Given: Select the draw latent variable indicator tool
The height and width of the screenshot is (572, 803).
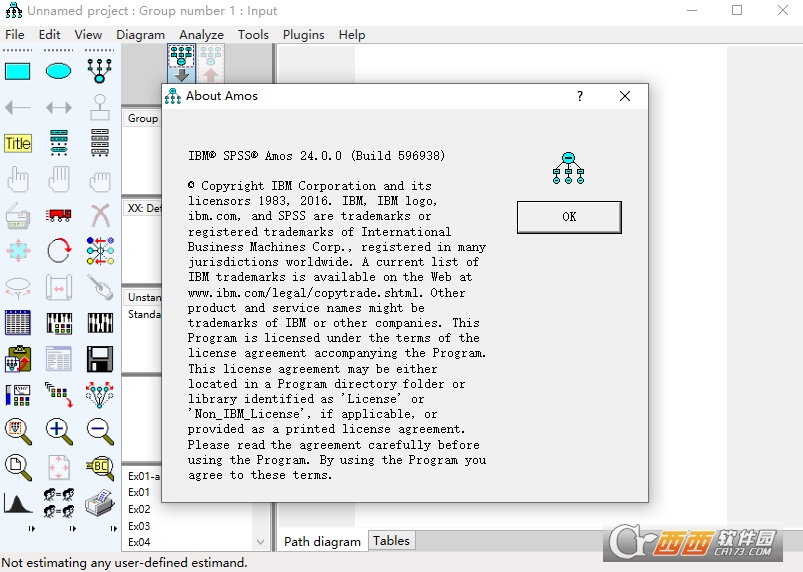Looking at the screenshot, I should pos(99,71).
